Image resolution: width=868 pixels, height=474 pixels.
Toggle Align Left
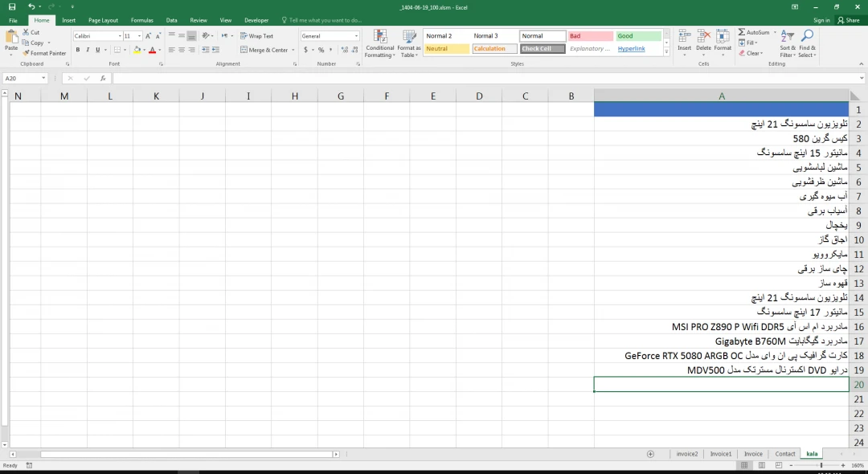click(172, 50)
